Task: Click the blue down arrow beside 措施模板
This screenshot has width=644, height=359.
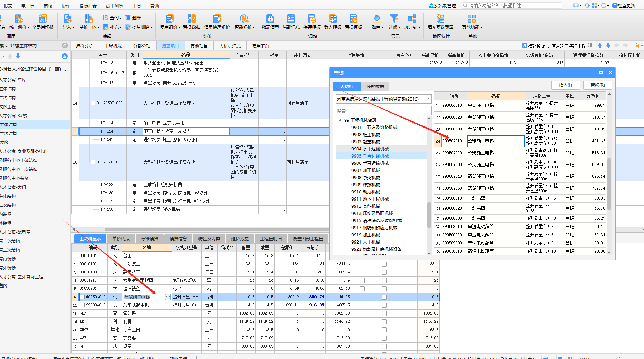Action: [x=608, y=46]
